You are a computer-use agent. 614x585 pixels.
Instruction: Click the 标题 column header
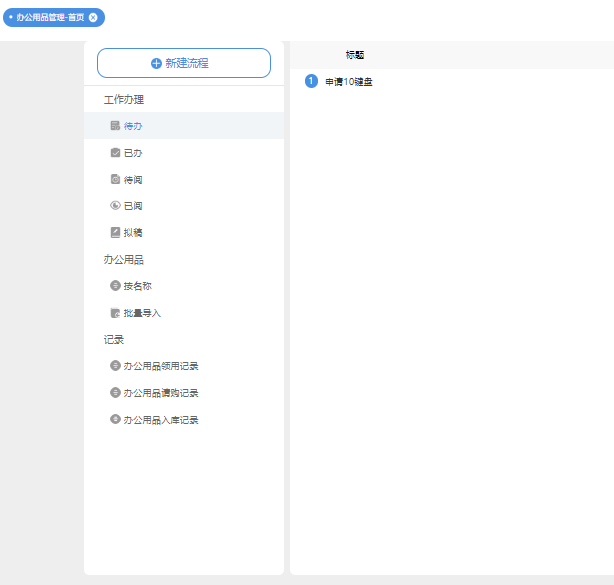355,55
